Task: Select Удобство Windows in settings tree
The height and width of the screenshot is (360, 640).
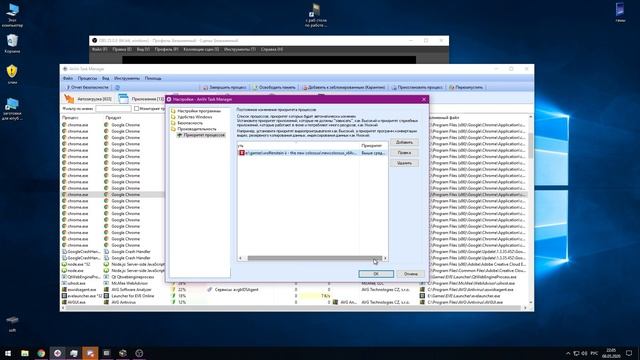Action: [x=195, y=117]
